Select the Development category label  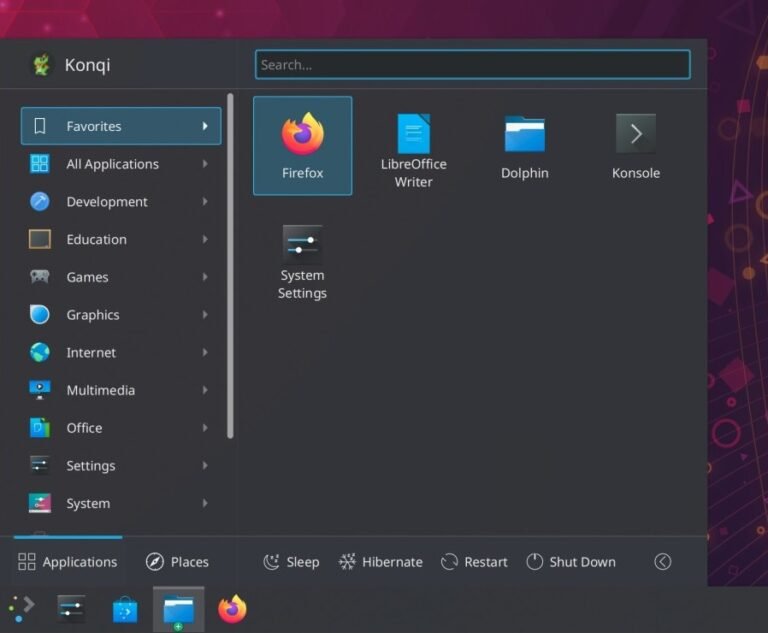(x=107, y=201)
